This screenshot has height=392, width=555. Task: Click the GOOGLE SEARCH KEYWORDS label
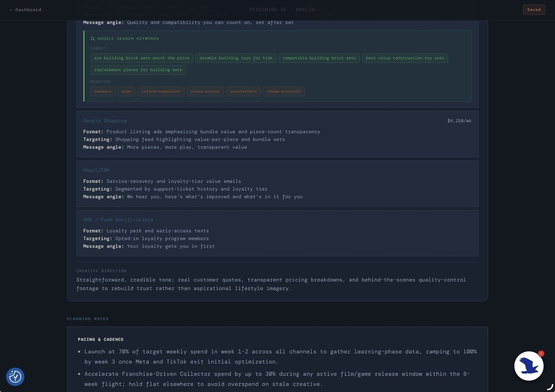tap(128, 39)
